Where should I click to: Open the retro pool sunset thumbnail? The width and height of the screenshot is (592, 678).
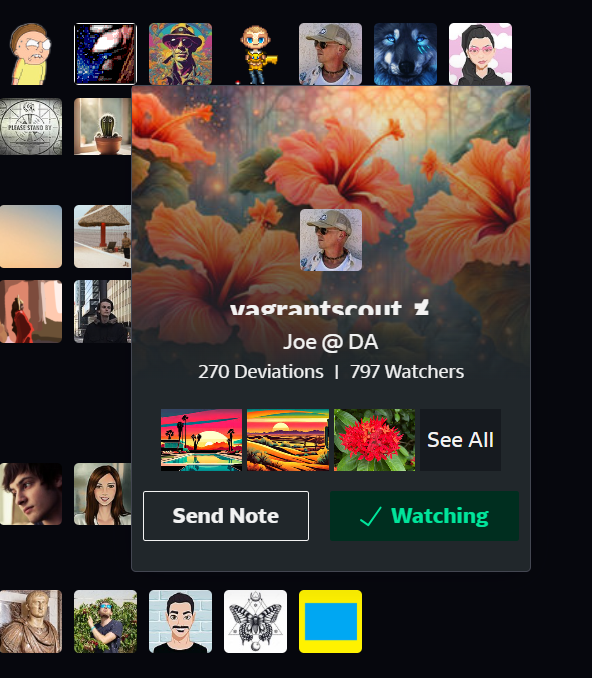coord(201,440)
